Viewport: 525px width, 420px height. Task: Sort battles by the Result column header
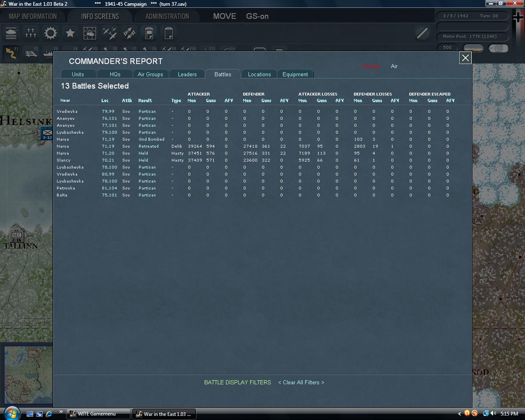click(x=145, y=100)
